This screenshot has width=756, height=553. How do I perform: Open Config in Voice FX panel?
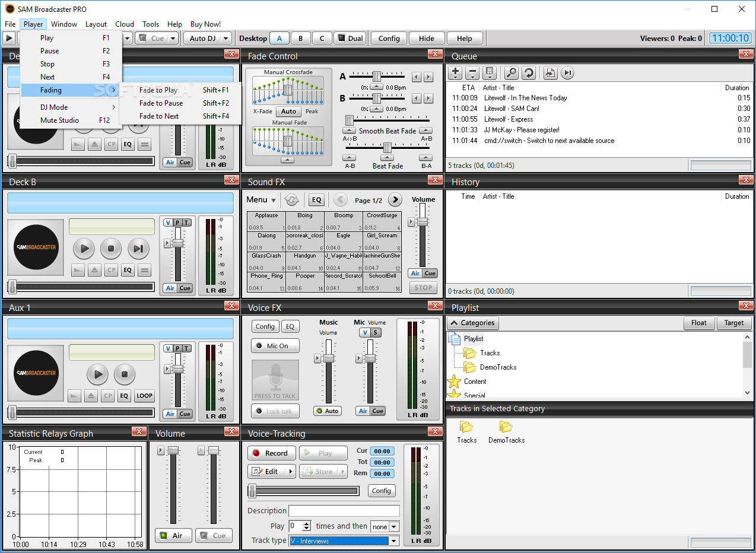tap(265, 326)
